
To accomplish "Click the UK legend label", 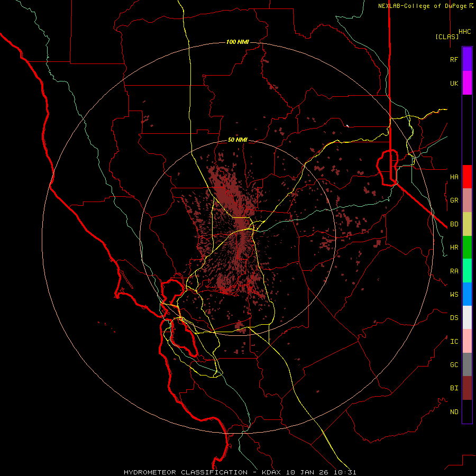I will coord(454,84).
